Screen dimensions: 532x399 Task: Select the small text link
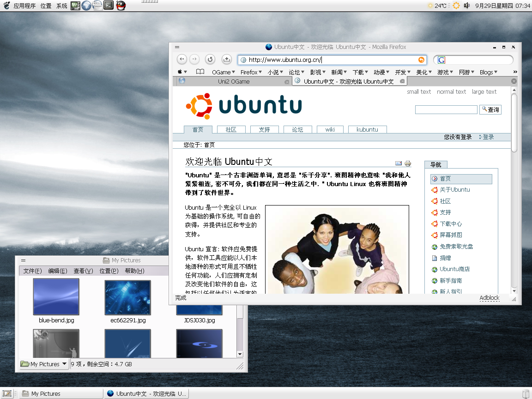click(x=419, y=91)
